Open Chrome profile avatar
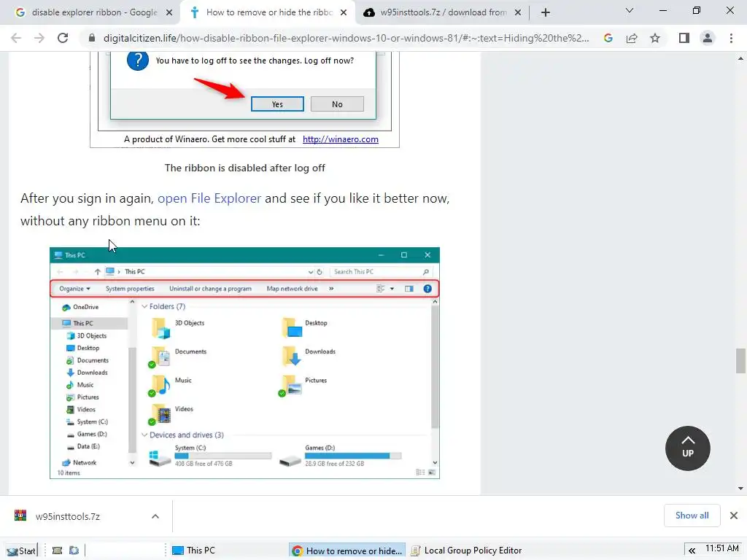 (708, 38)
